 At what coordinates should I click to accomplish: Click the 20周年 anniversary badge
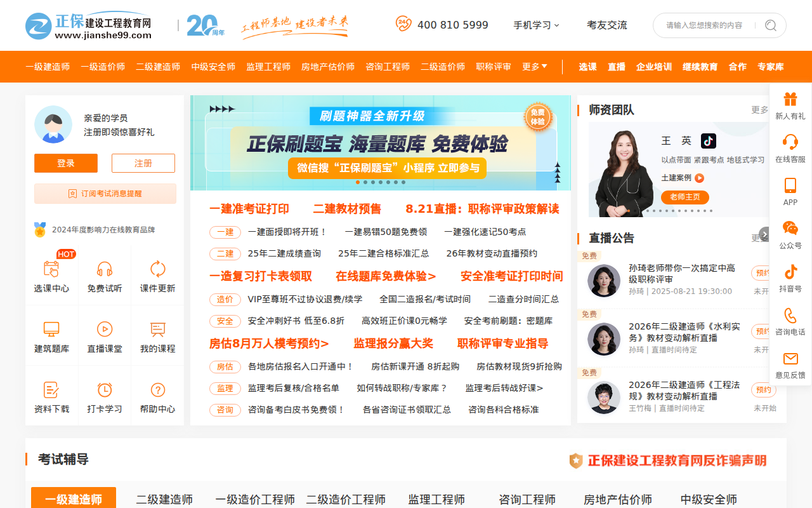point(206,25)
